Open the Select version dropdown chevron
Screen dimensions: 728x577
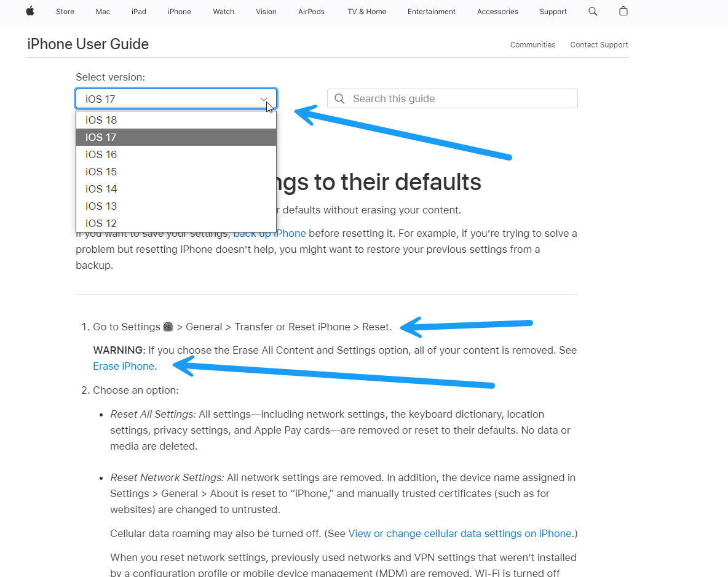tap(264, 99)
